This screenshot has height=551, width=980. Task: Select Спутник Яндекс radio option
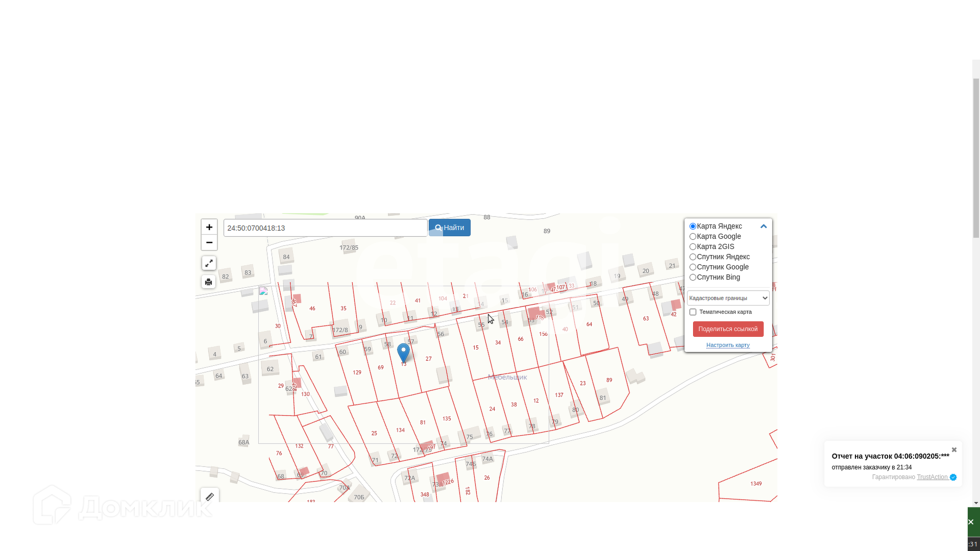point(693,257)
